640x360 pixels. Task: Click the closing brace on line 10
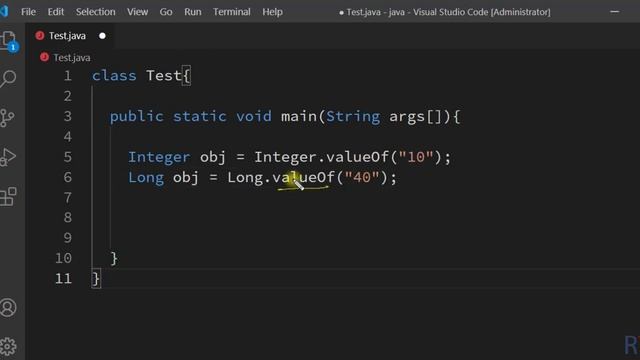tap(114, 258)
